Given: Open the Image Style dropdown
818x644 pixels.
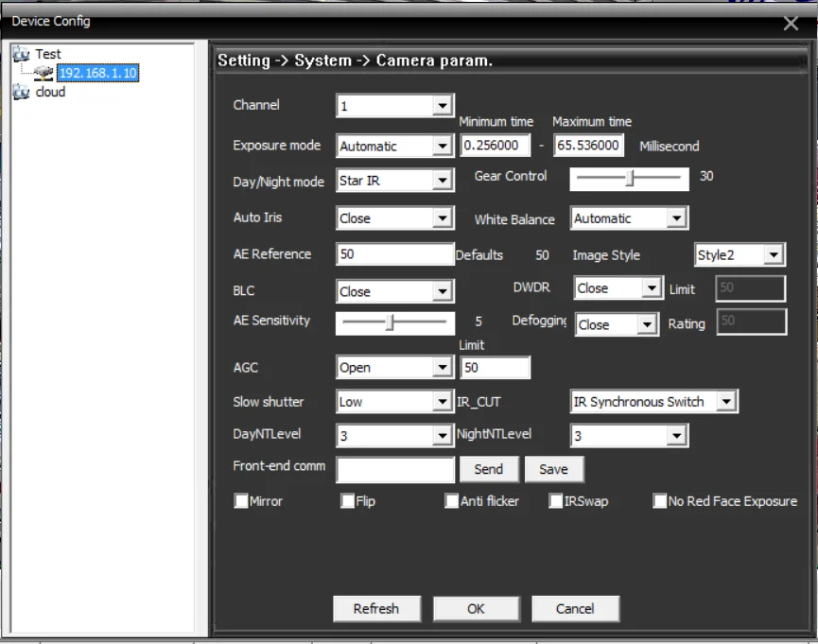Looking at the screenshot, I should [774, 255].
